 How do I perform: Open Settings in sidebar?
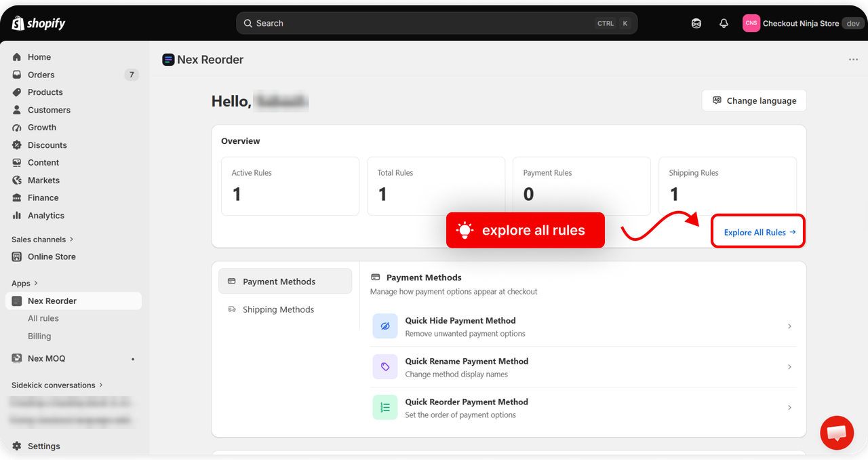coord(75,446)
